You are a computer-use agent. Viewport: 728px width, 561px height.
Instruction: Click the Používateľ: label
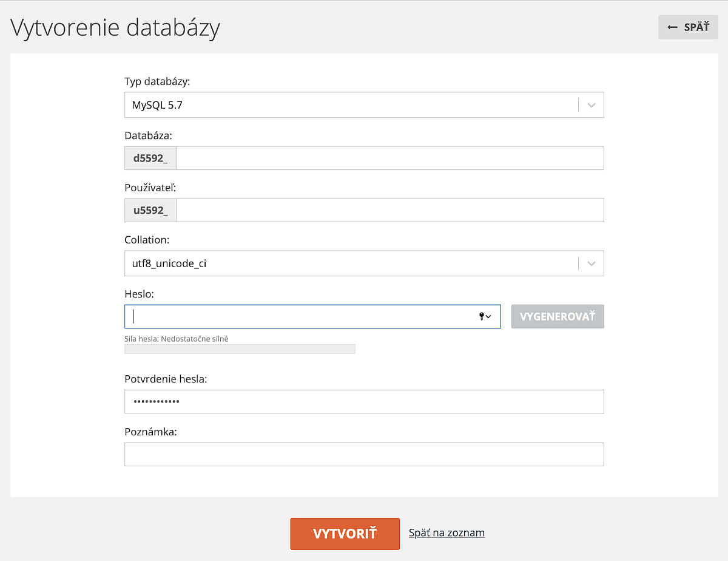tap(150, 188)
